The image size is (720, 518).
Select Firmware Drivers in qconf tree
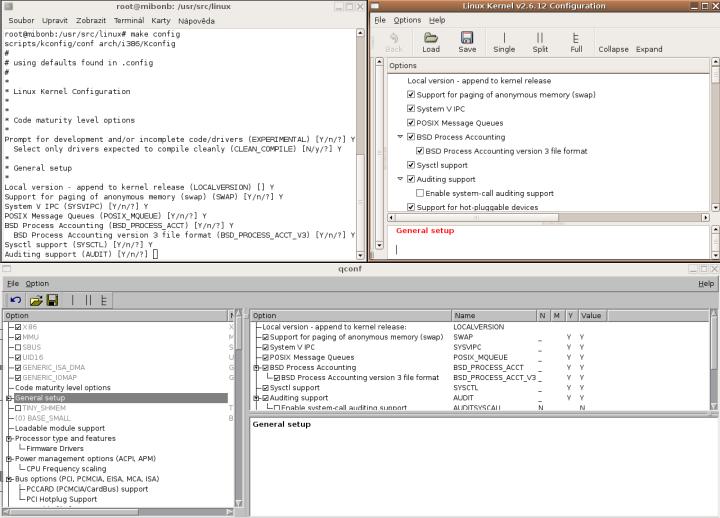pos(55,449)
